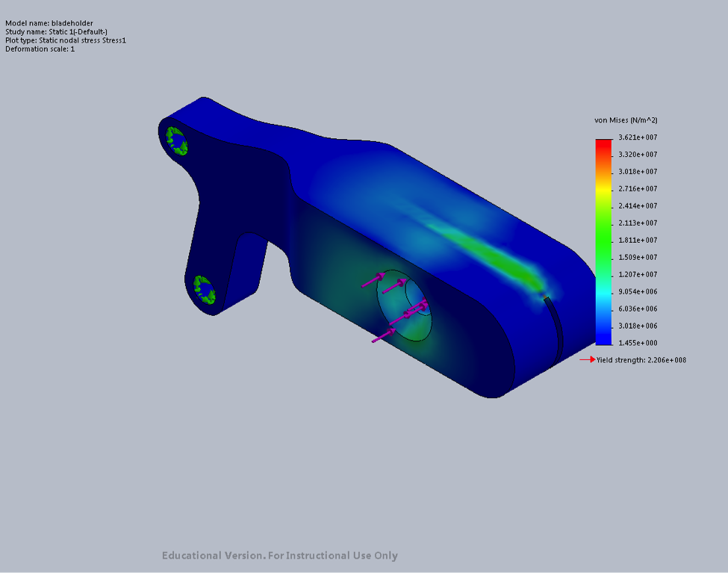Click the red yield strength arrow marker
This screenshot has height=573, width=728.
point(588,359)
